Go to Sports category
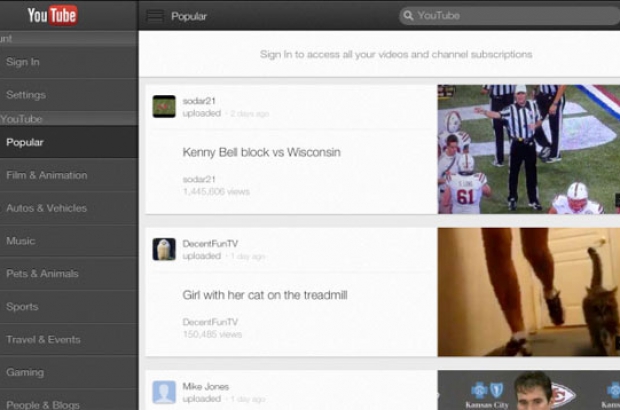 (x=22, y=307)
